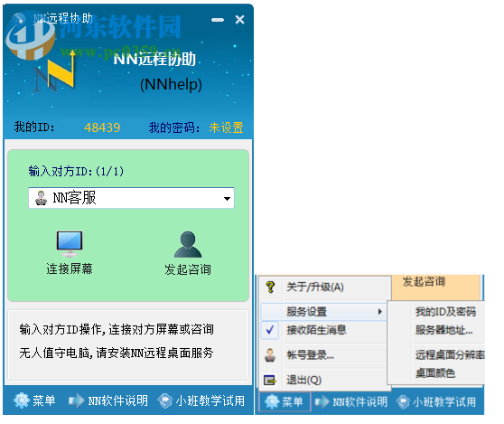Click the 小班教学试用 icon in the main window

tap(165, 400)
